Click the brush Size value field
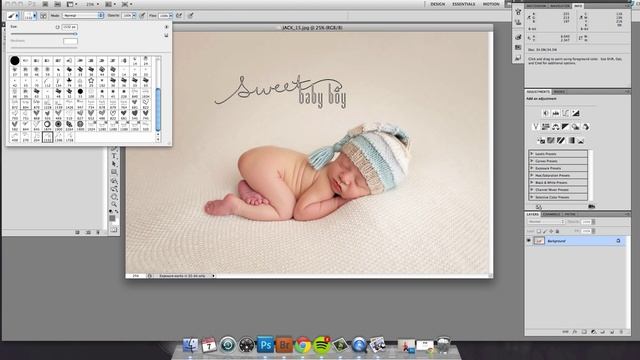The image size is (640, 360). tap(69, 27)
